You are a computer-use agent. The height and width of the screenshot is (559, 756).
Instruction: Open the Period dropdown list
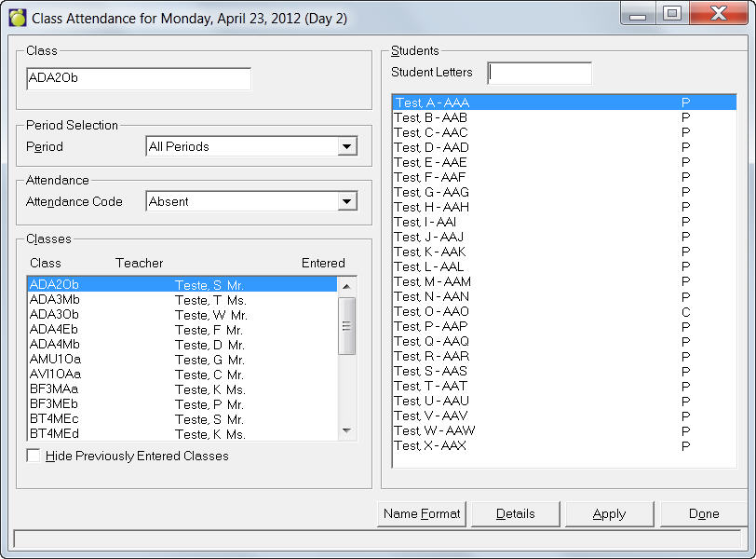pyautogui.click(x=347, y=146)
